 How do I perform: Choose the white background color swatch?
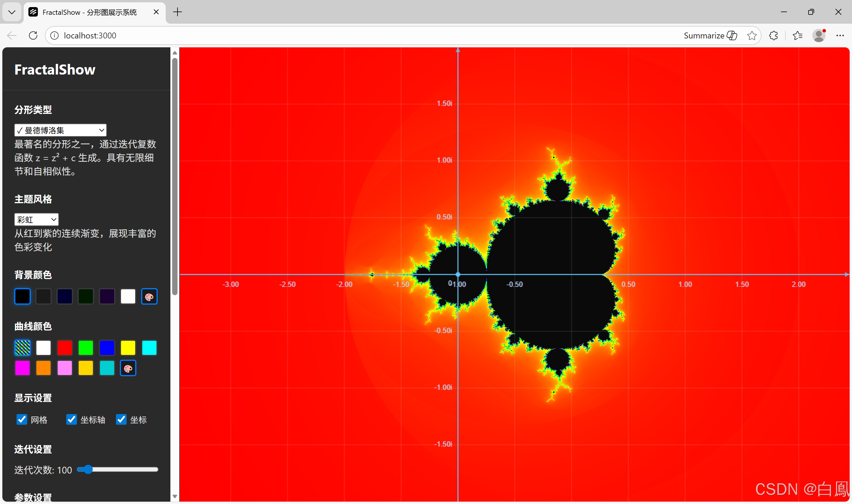[x=128, y=296]
